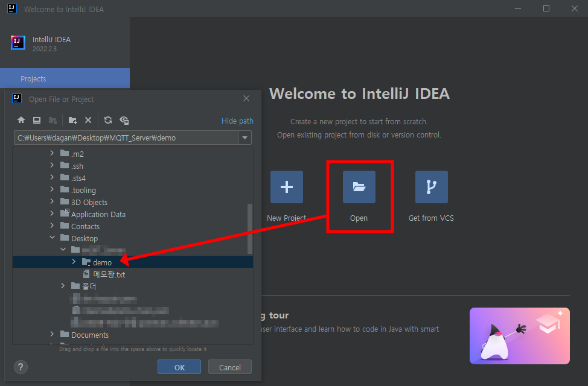Edit the path text field
The width and height of the screenshot is (588, 386).
[x=126, y=138]
